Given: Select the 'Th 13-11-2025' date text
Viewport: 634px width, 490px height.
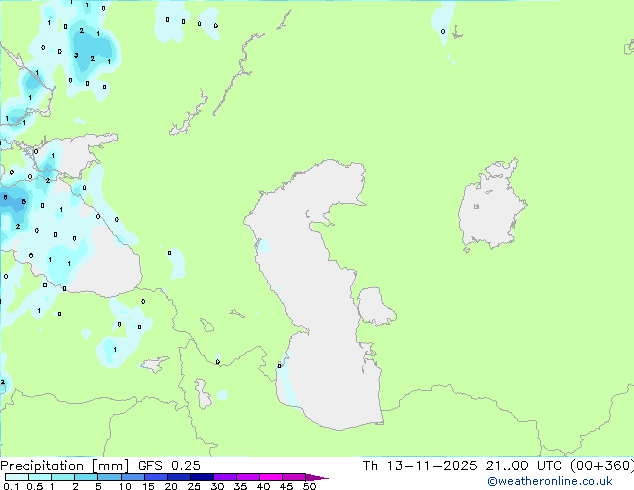Looking at the screenshot, I should (x=420, y=466).
